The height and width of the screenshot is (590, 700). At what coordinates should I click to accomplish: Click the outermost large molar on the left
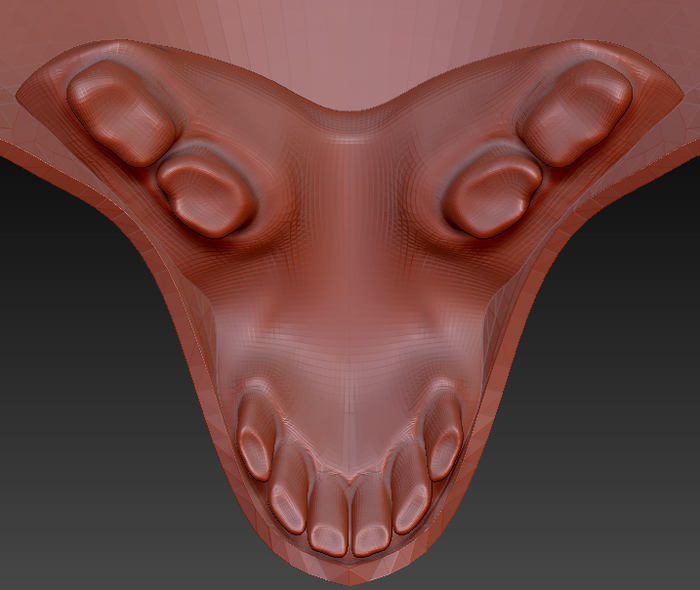point(121,114)
